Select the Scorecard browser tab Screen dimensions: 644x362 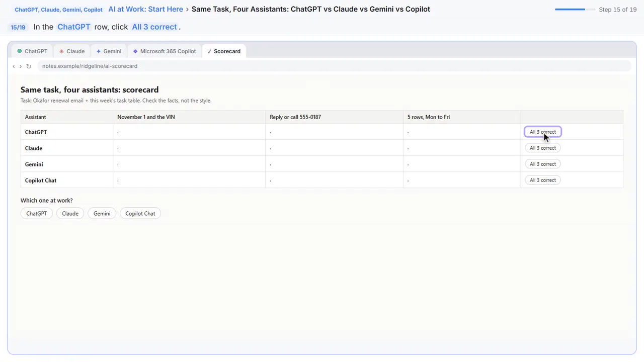pos(224,51)
